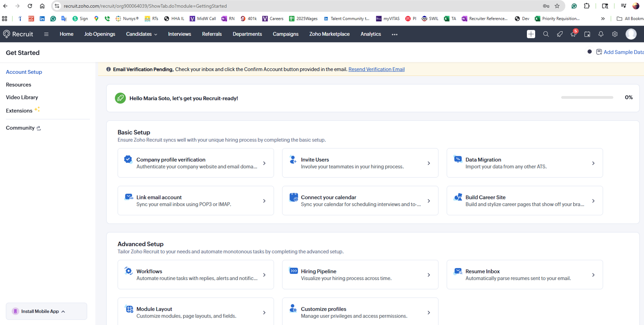Click the Connect your calendar icon
Viewport: 644px width, 325px height.
click(x=294, y=197)
